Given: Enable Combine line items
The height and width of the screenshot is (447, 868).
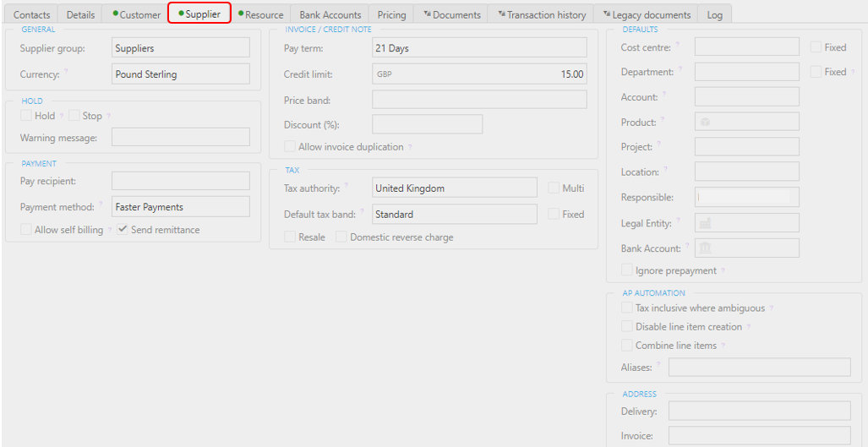Looking at the screenshot, I should [627, 346].
